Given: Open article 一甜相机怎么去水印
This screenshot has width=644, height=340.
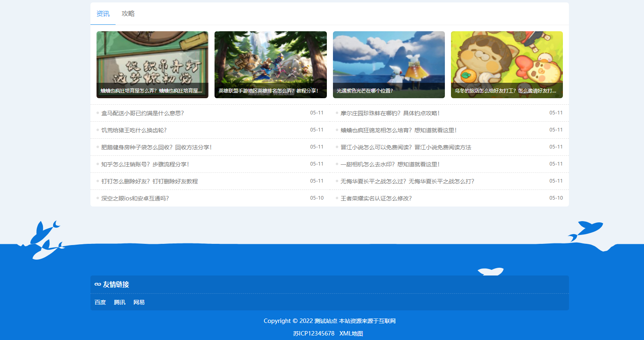Looking at the screenshot, I should pos(390,164).
